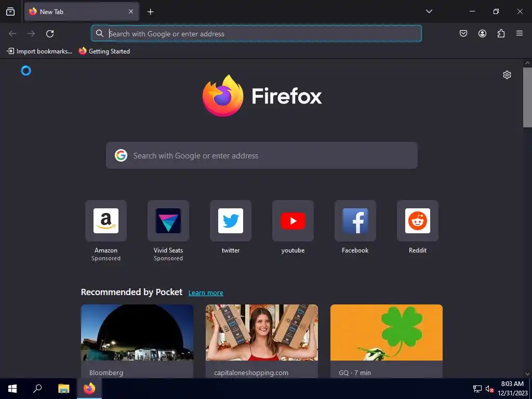Expand the list all tabs chevron

click(x=429, y=11)
